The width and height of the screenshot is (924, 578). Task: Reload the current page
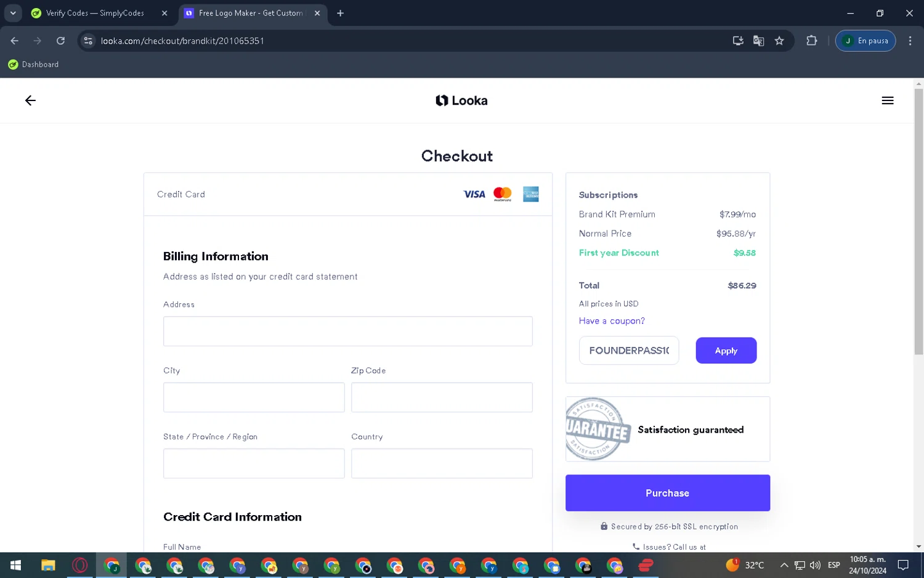click(60, 41)
